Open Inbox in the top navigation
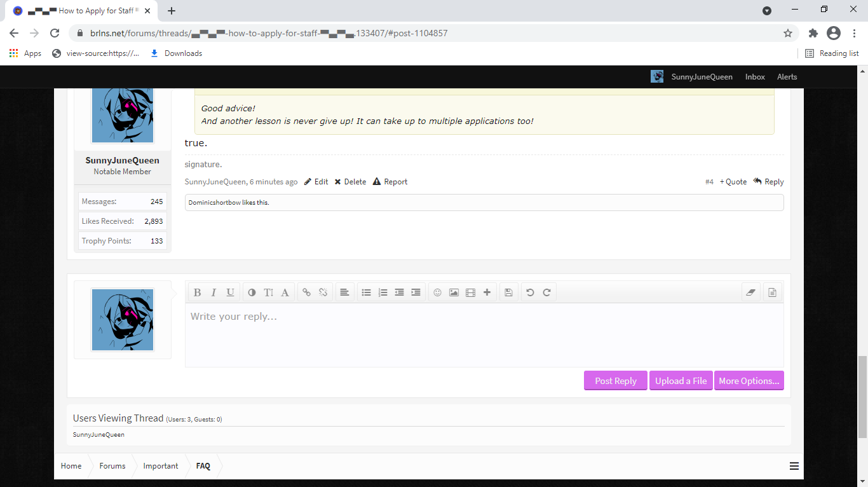This screenshot has height=487, width=868. (755, 77)
